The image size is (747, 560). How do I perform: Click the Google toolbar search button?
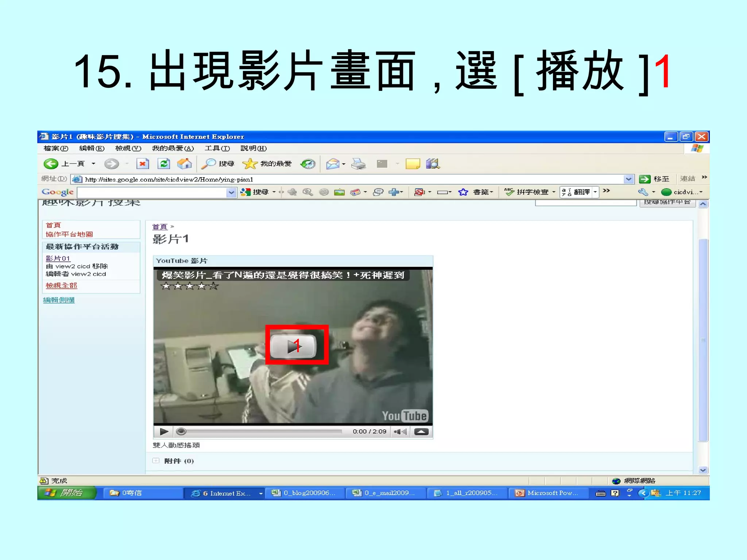click(x=255, y=192)
